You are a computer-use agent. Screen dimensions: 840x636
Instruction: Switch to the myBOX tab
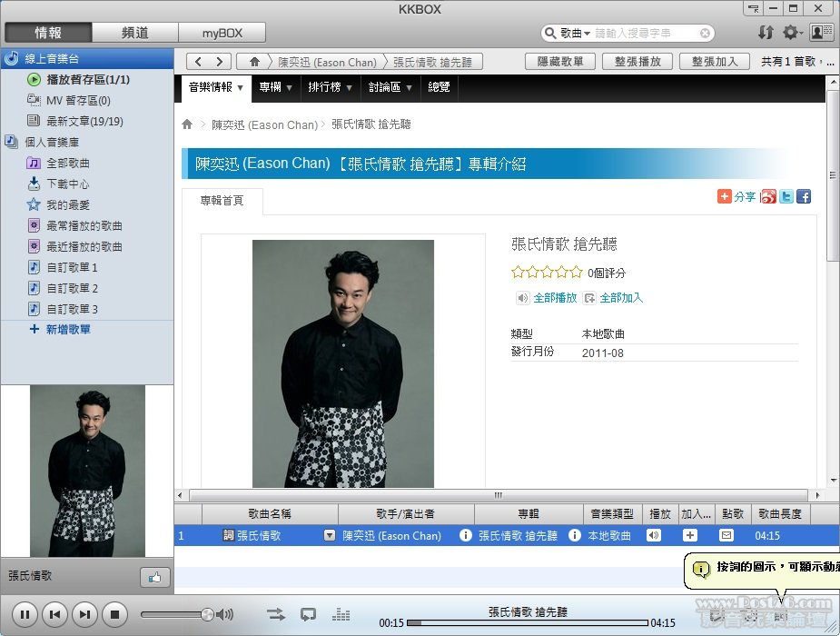pos(222,33)
